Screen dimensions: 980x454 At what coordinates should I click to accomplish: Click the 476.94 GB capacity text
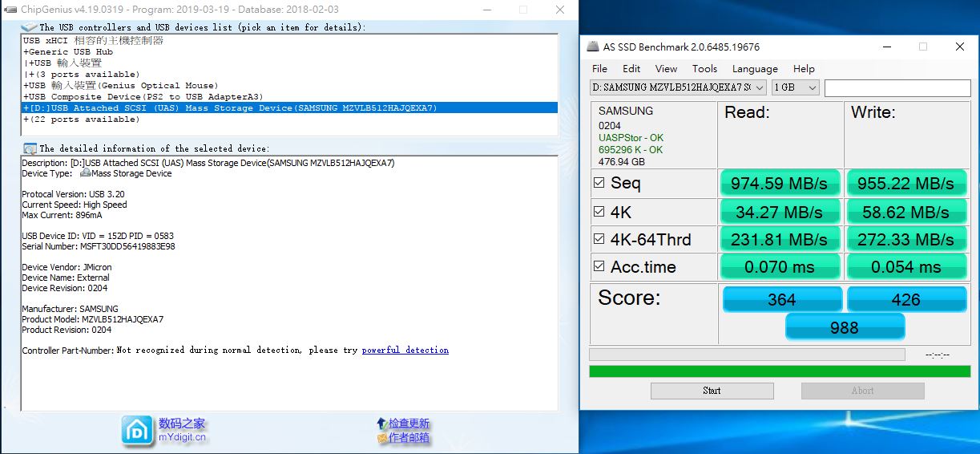click(622, 161)
